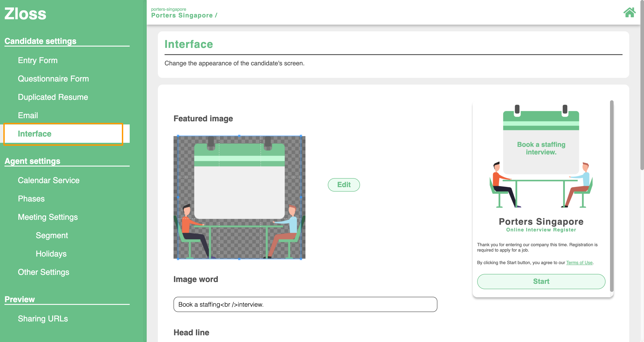644x342 pixels.
Task: Click the preview panel's vertical scrollbar
Action: [612, 196]
